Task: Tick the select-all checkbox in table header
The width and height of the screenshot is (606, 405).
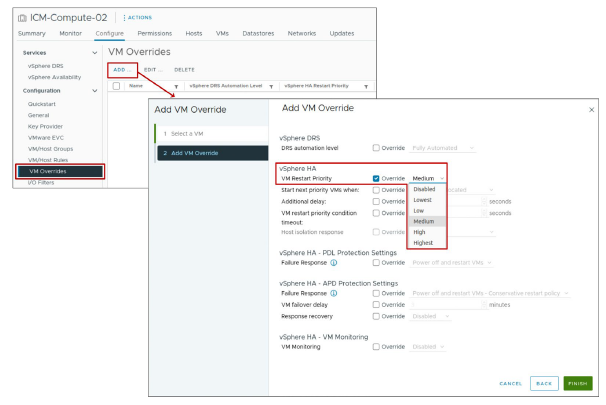Action: (116, 86)
